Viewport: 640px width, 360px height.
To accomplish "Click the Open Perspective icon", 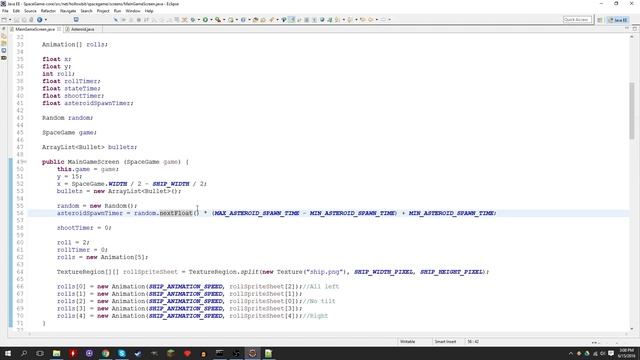I will [x=600, y=20].
